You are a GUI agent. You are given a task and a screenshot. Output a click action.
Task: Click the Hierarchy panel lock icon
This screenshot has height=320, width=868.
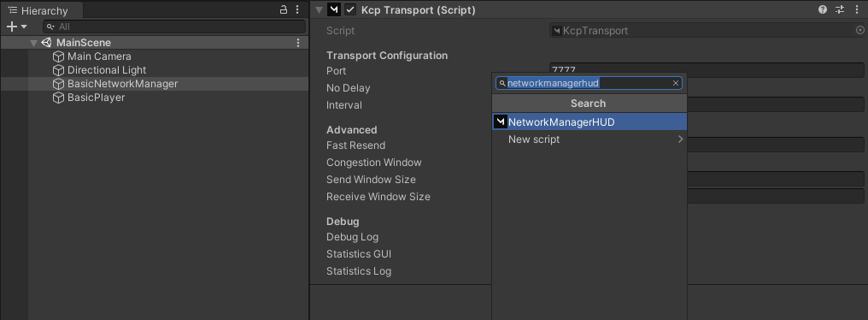click(x=284, y=9)
